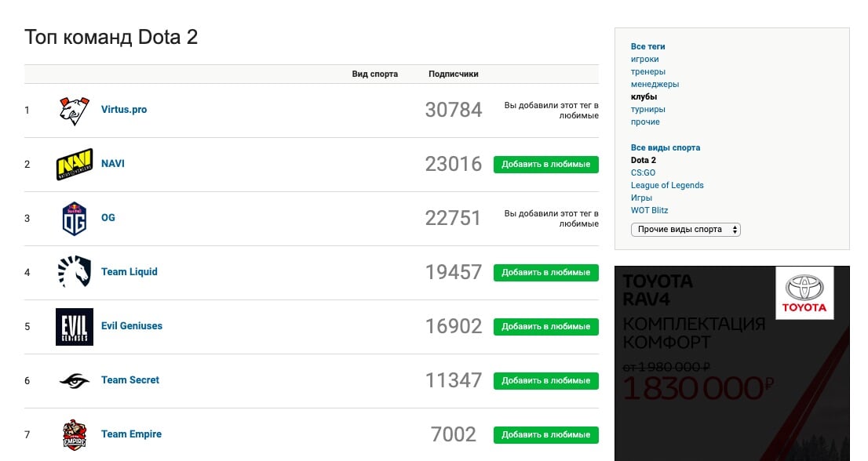Add Evil Geniuses to favorites
The width and height of the screenshot is (868, 461).
545,327
